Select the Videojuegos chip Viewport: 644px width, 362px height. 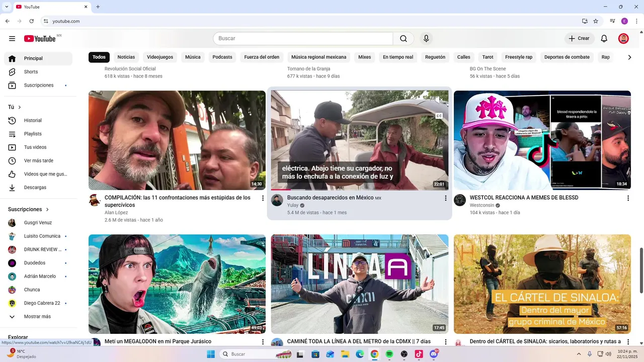pyautogui.click(x=160, y=57)
